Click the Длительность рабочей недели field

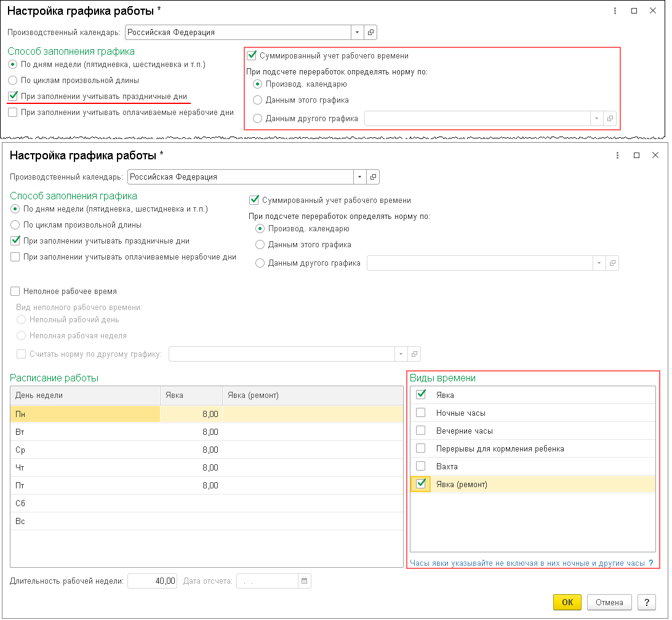click(x=153, y=581)
